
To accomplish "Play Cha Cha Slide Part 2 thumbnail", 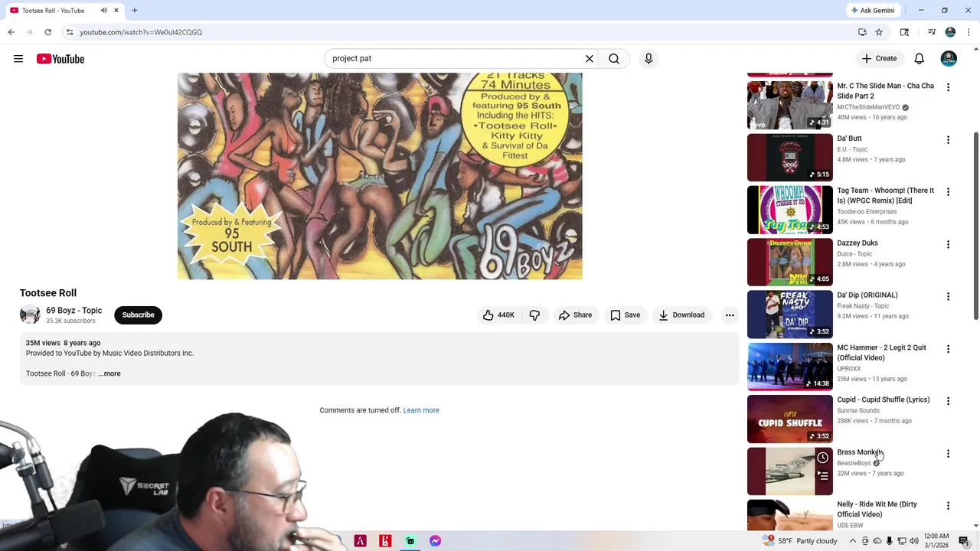I will click(789, 106).
